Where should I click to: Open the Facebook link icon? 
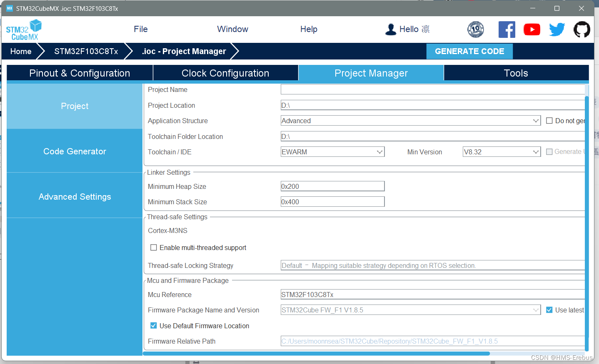point(507,30)
